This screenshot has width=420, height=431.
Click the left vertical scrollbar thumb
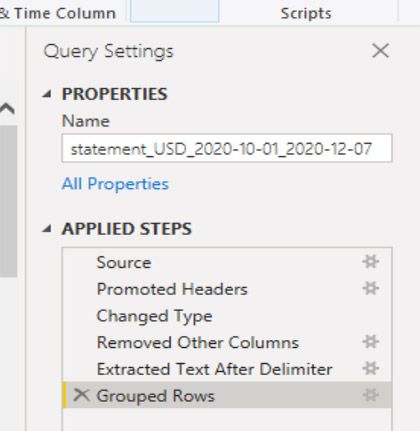[8, 201]
